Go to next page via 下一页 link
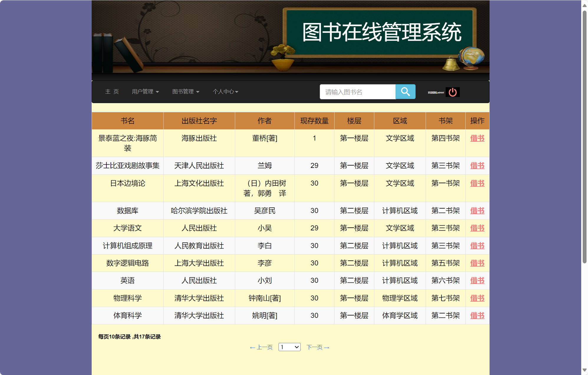 point(317,347)
